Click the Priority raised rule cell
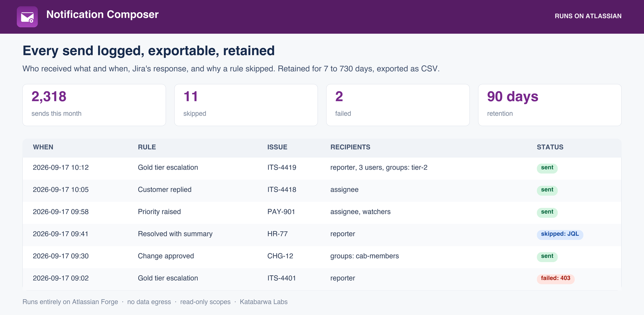The image size is (644, 315). click(159, 212)
